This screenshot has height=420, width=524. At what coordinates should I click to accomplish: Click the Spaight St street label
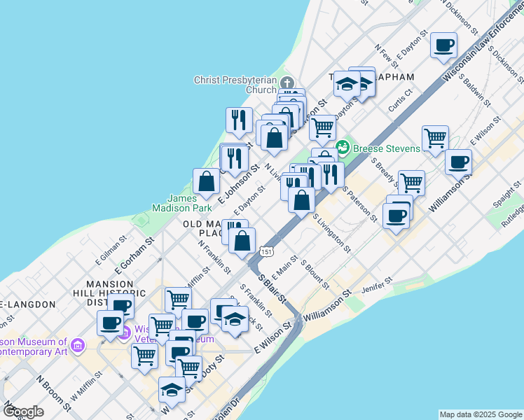(507, 195)
